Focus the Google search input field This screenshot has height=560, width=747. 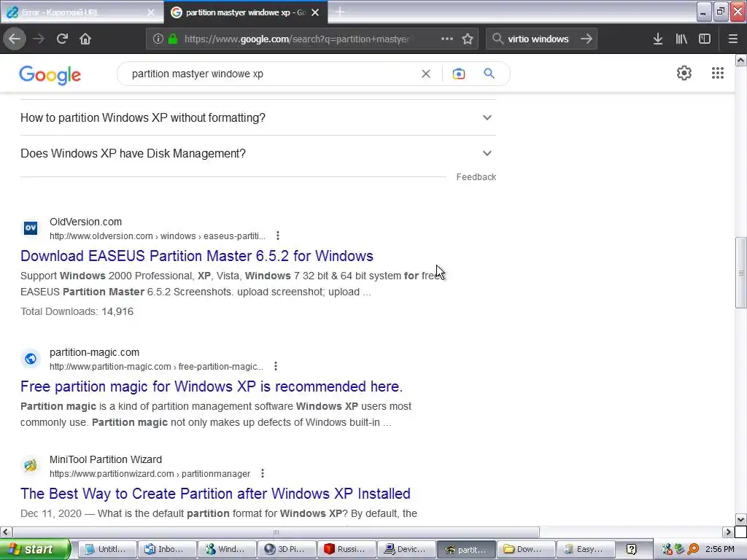271,74
